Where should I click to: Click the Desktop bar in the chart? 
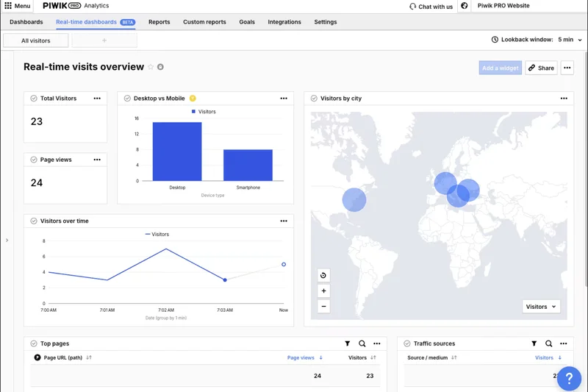pyautogui.click(x=177, y=151)
